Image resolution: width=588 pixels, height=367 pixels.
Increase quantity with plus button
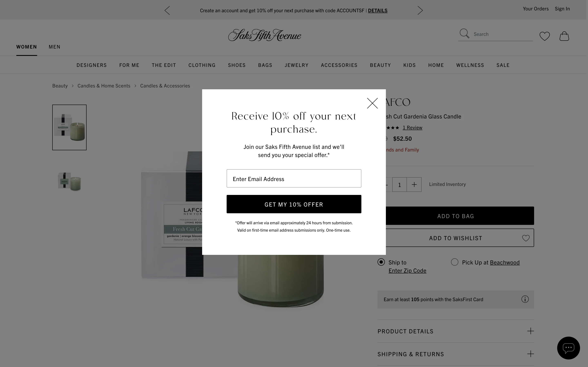click(414, 185)
